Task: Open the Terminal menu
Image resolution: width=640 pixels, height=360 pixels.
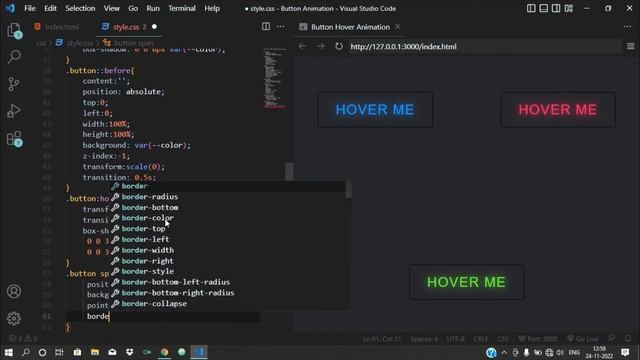Action: click(182, 8)
